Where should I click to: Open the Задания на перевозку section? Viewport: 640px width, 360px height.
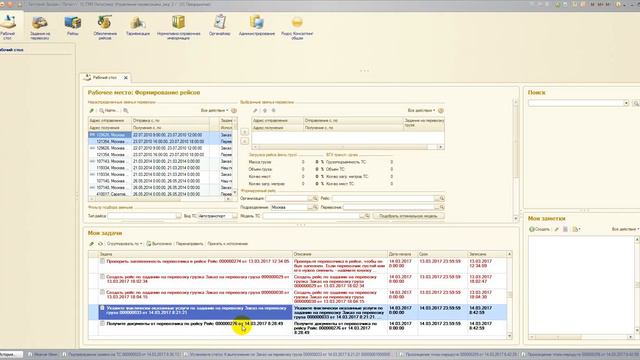[x=40, y=27]
